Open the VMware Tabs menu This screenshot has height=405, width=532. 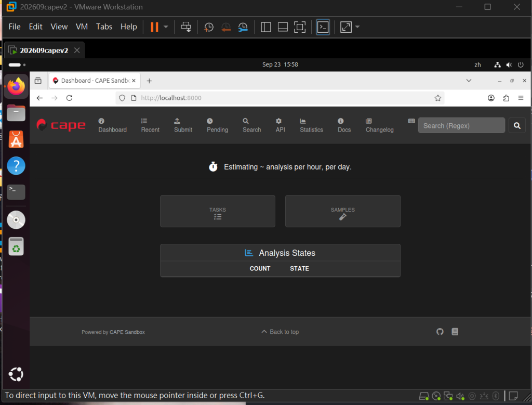[x=104, y=27]
